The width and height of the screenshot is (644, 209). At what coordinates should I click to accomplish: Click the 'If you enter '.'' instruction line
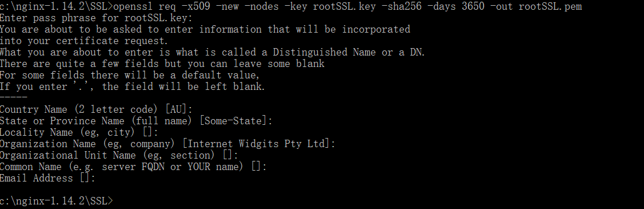coord(133,87)
